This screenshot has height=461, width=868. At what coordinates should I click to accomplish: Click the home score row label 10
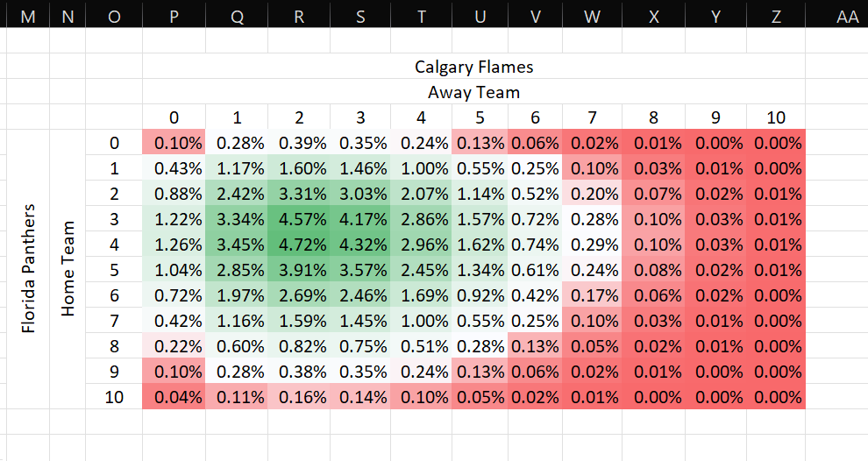point(114,397)
